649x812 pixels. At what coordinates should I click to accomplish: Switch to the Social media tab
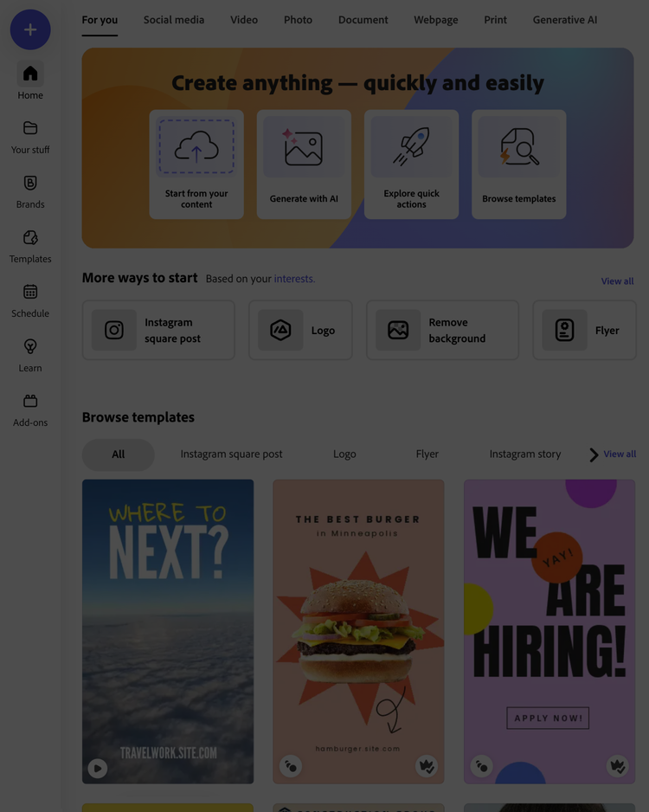(174, 20)
